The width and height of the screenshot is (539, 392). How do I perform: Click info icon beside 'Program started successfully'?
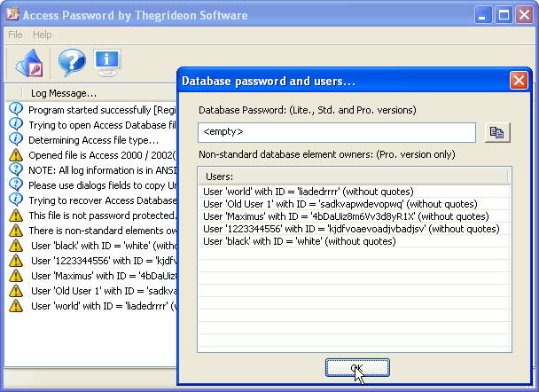point(16,109)
